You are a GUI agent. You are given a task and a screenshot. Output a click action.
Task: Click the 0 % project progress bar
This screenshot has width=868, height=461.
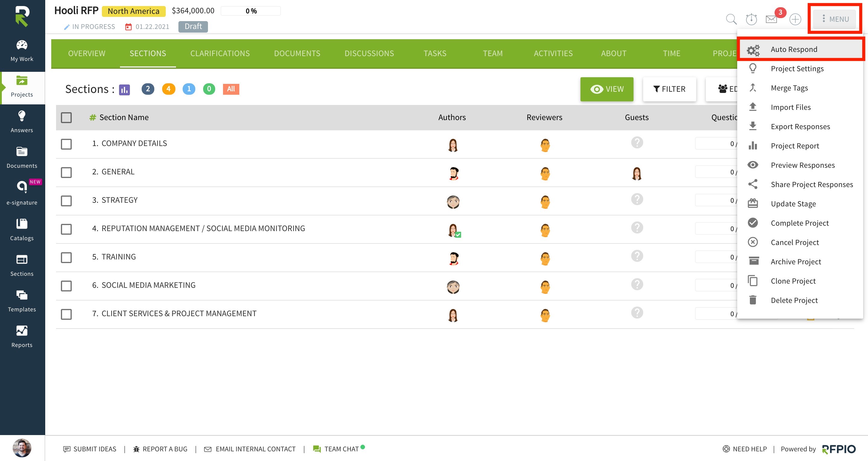coord(251,11)
